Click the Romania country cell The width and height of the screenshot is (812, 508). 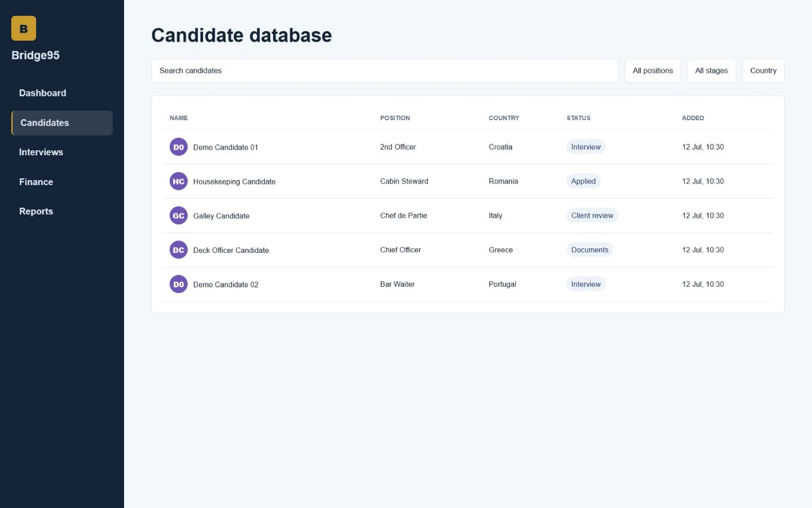(504, 181)
